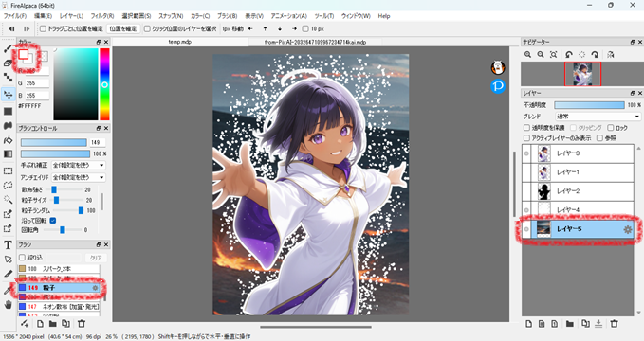Select ネオン散布 brush in list

pos(59,307)
